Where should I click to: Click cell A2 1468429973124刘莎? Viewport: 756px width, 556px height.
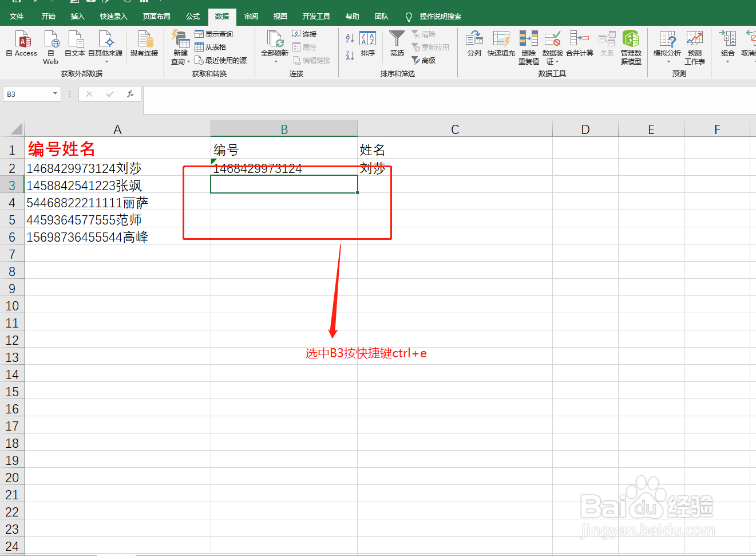pos(117,168)
